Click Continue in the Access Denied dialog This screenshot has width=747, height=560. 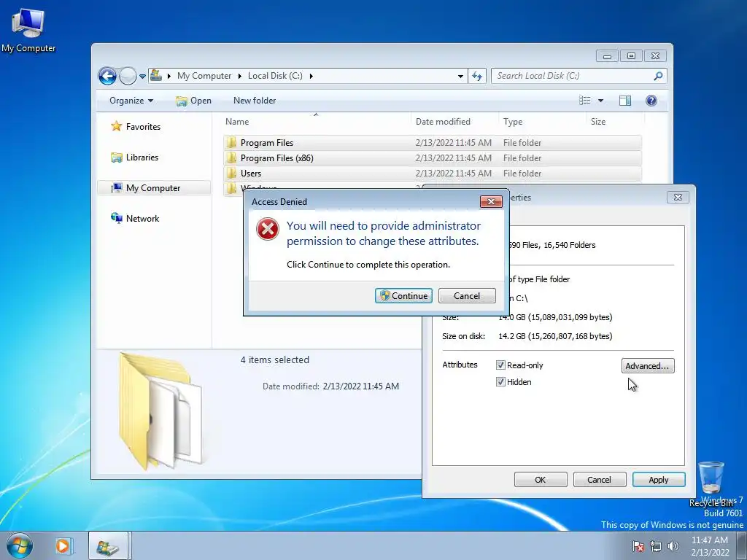[x=403, y=296]
